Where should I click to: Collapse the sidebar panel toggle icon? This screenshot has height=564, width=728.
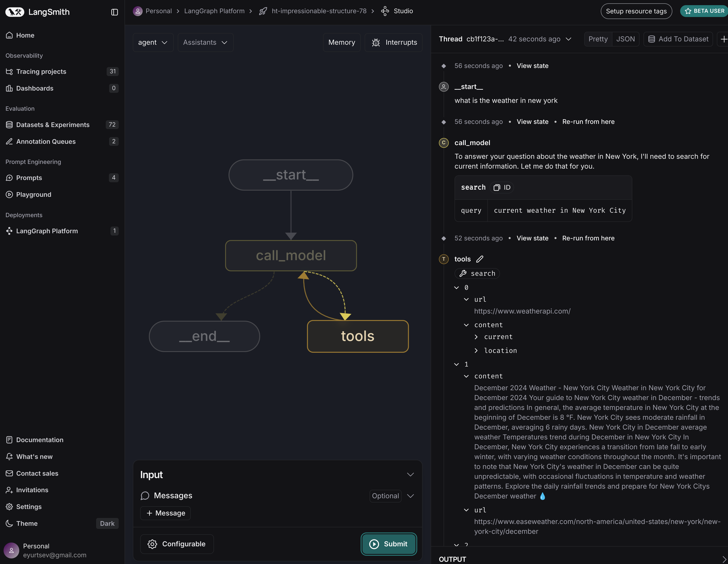(114, 12)
